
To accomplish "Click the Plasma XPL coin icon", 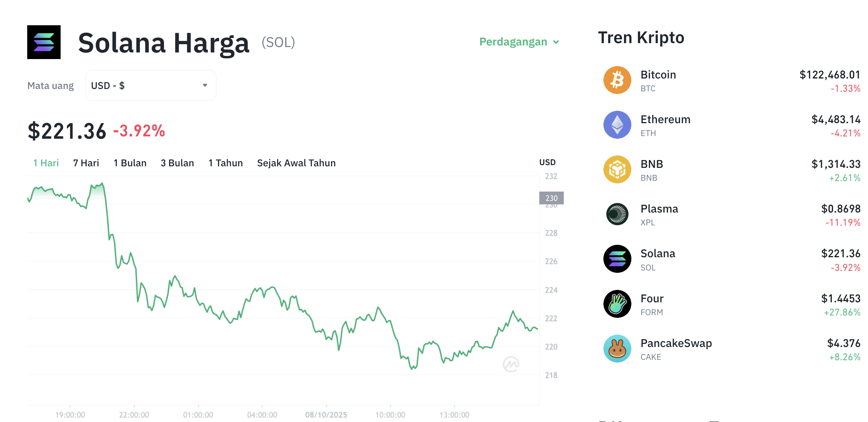I will [617, 214].
